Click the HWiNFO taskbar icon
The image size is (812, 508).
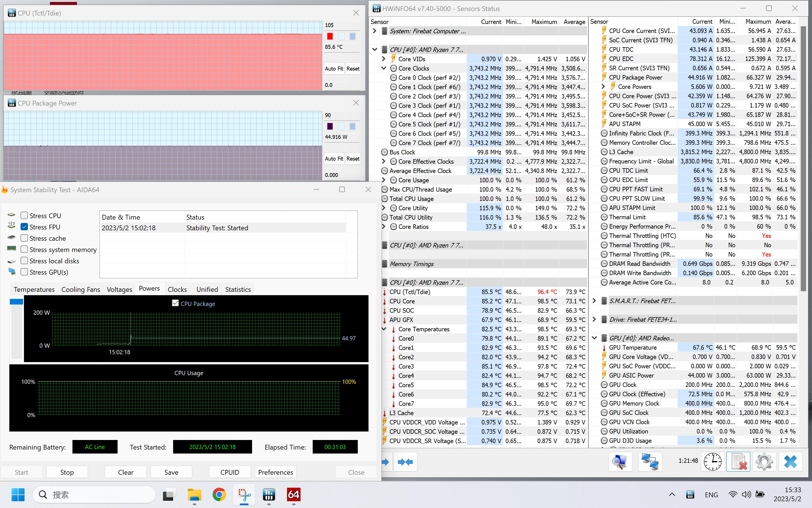(269, 494)
